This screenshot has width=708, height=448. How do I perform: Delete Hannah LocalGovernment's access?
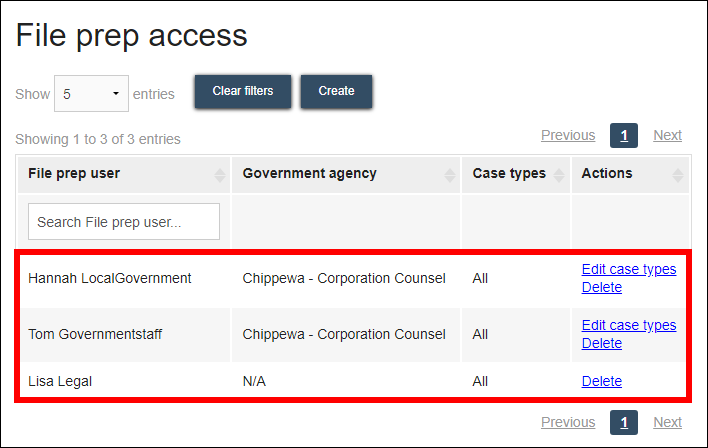[x=601, y=287]
